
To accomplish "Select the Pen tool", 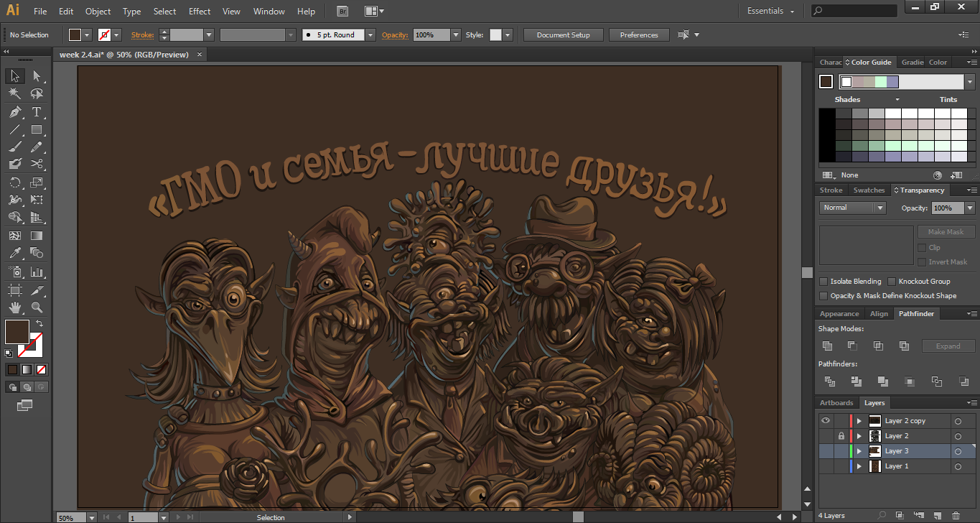I will pos(15,112).
